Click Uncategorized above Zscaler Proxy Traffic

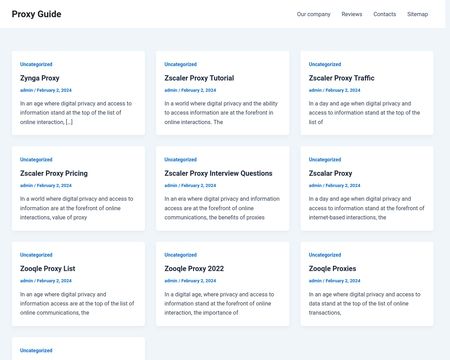pos(325,64)
